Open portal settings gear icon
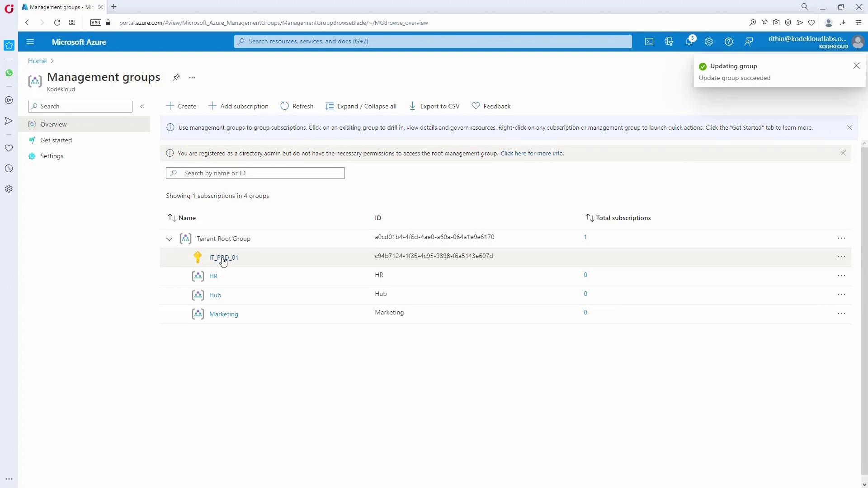Screen dimensions: 868x488 point(709,42)
